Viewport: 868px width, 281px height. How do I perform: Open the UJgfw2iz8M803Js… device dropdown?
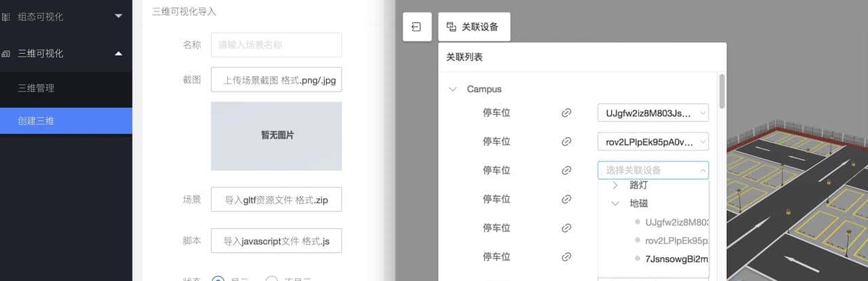click(x=653, y=113)
